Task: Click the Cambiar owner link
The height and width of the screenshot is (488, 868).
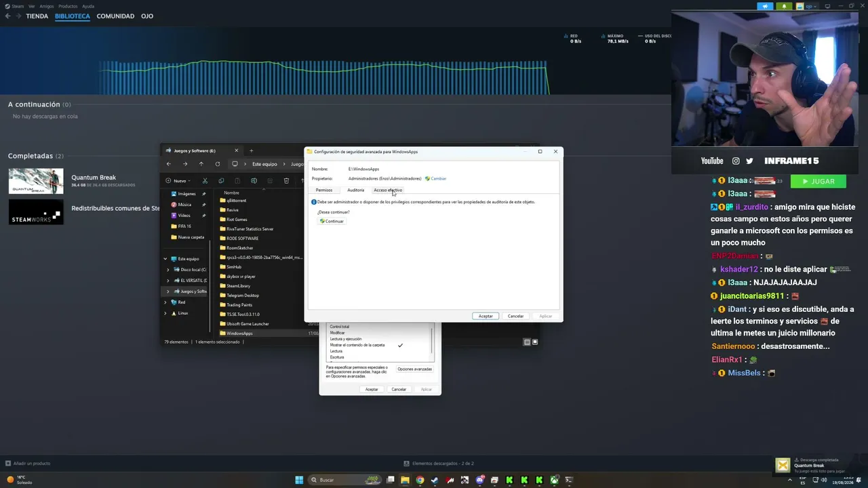Action: click(x=436, y=178)
